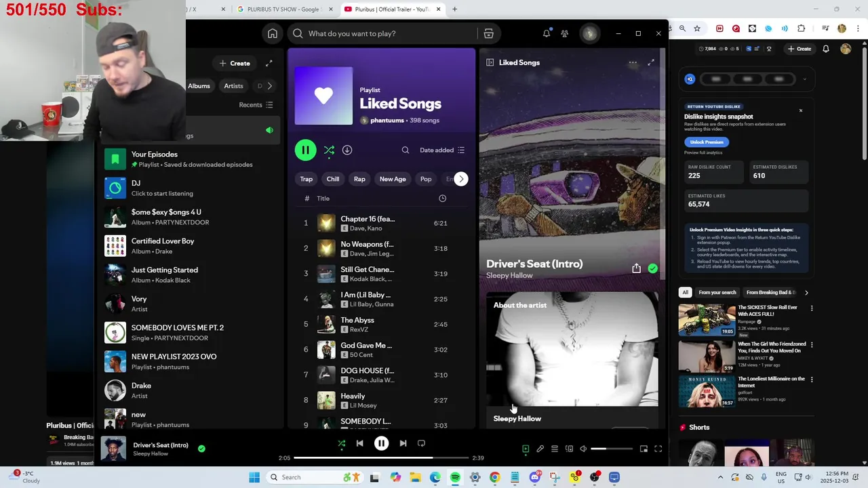This screenshot has height=488, width=868.
Task: Open the DJ library item
Action: (x=190, y=188)
